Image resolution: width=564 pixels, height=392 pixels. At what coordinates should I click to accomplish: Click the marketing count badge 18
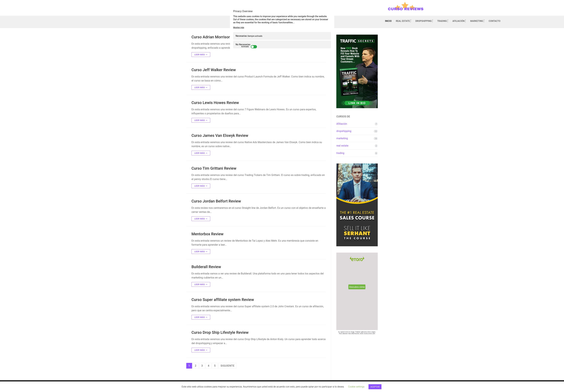376,139
